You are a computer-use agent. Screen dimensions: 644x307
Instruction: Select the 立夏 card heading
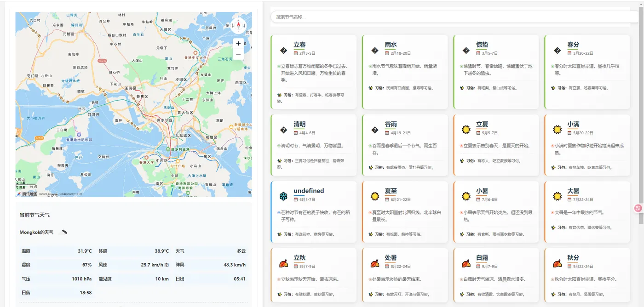point(482,124)
